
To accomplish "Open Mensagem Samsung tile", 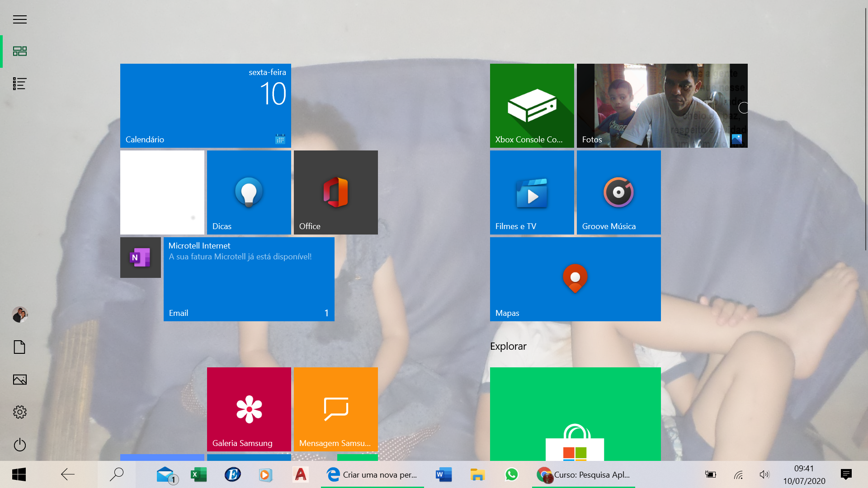I will 335,409.
